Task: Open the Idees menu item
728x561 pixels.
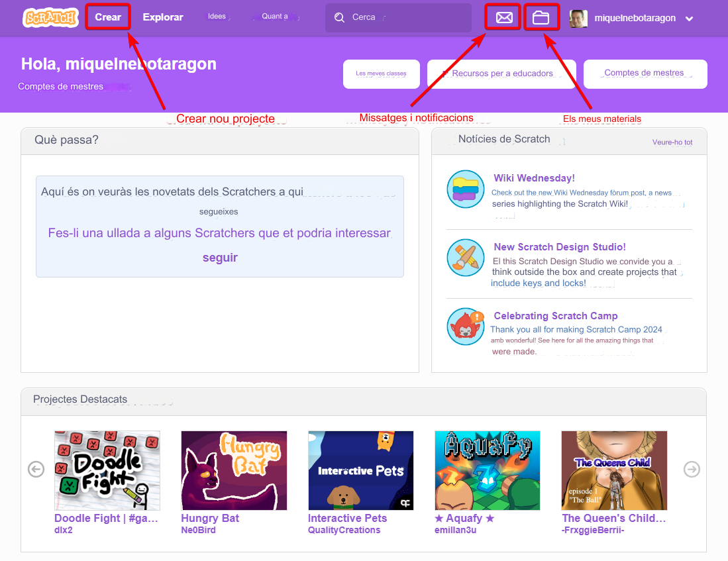Action: tap(217, 17)
